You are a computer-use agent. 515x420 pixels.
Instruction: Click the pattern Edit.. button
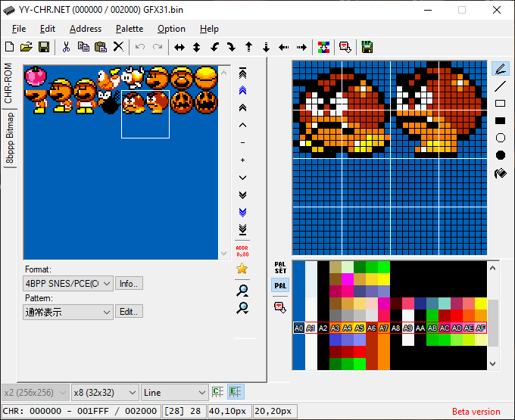(x=129, y=312)
